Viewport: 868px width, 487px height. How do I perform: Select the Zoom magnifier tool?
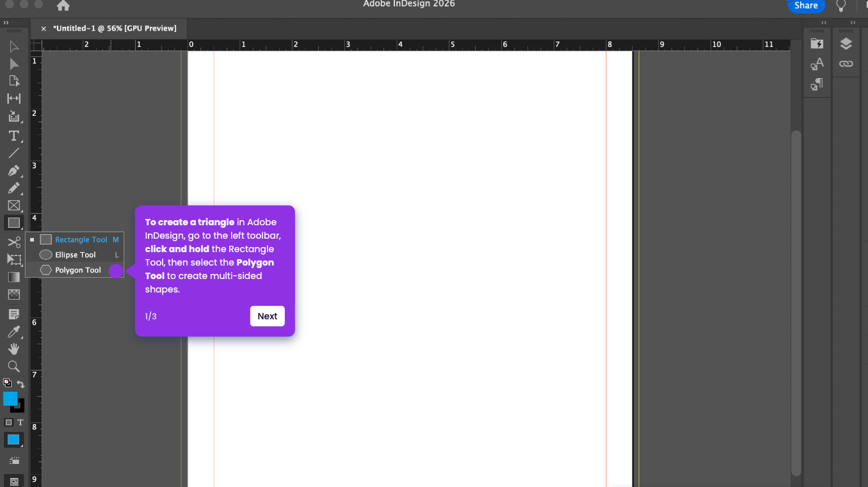14,366
